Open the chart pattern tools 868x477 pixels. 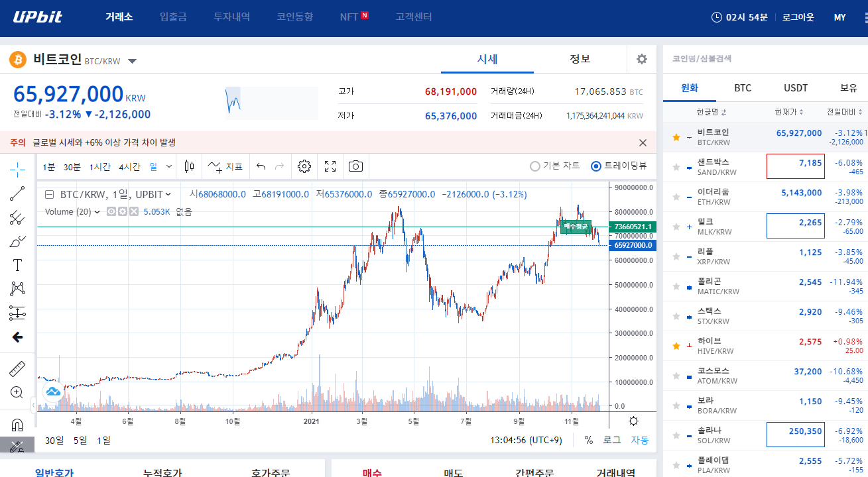pos(17,289)
